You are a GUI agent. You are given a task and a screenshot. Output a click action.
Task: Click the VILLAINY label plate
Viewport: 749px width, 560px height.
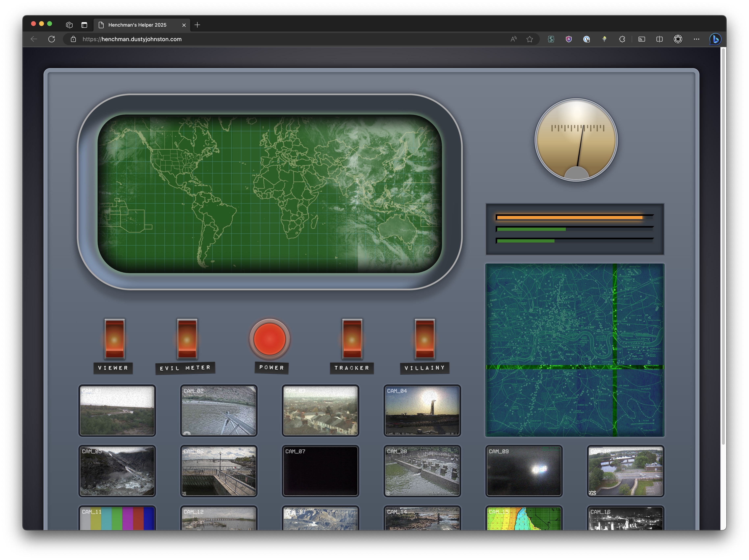tap(425, 368)
